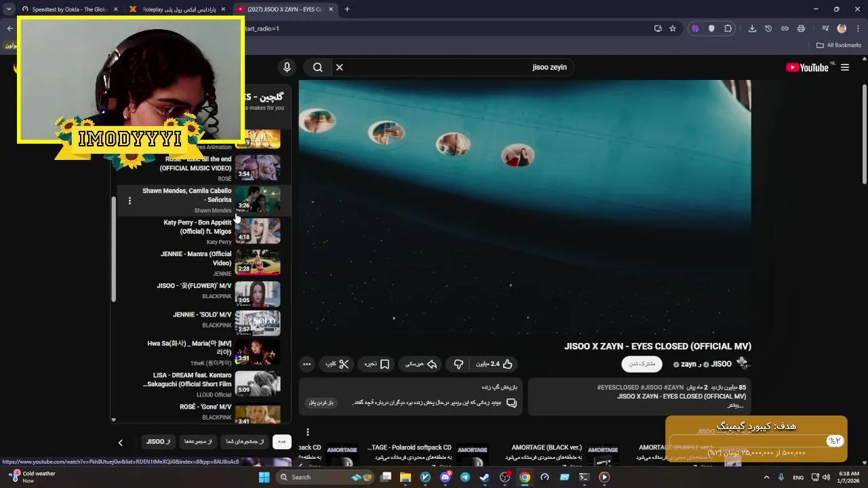Click the magnifier search icon on YouTube
This screenshot has width=868, height=488.
pyautogui.click(x=317, y=67)
